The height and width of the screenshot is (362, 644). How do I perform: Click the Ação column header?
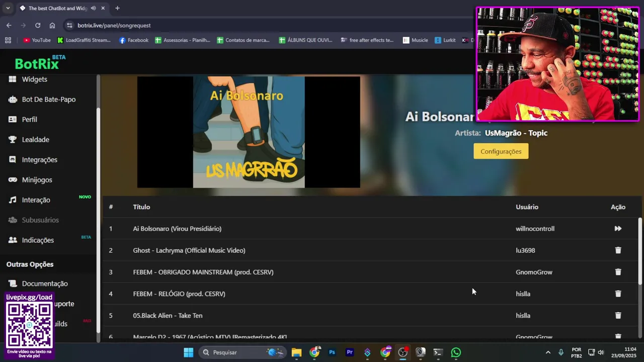[x=618, y=207]
